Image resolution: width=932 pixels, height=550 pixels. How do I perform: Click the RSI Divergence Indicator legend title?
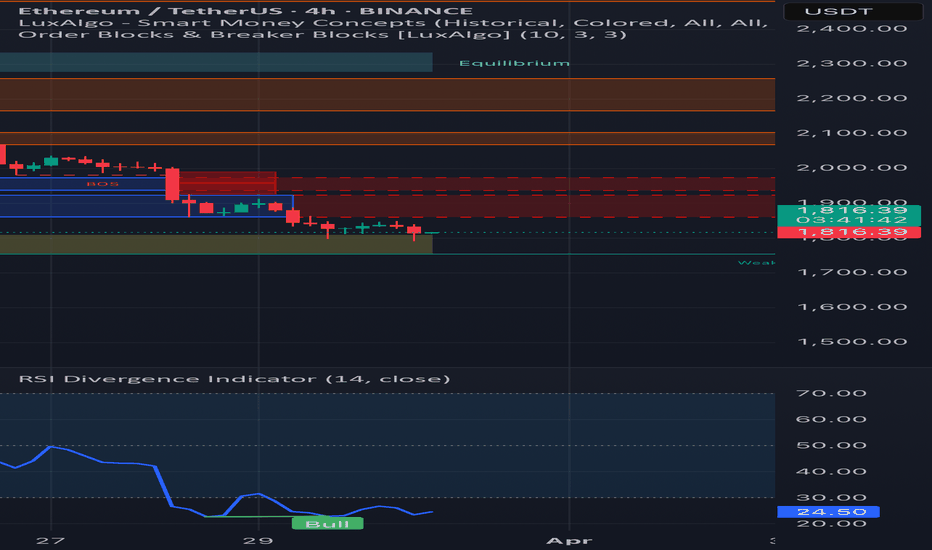[x=234, y=379]
